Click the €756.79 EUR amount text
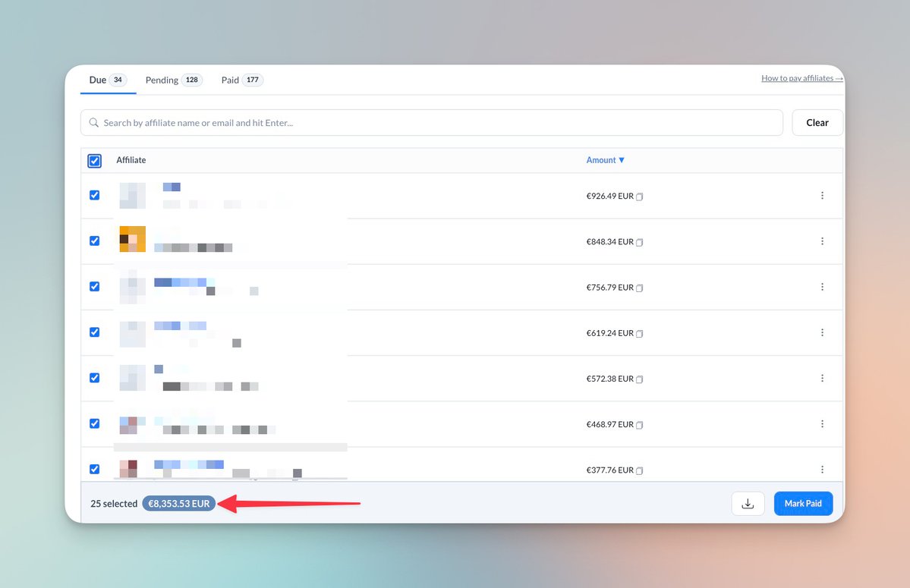 pos(610,288)
